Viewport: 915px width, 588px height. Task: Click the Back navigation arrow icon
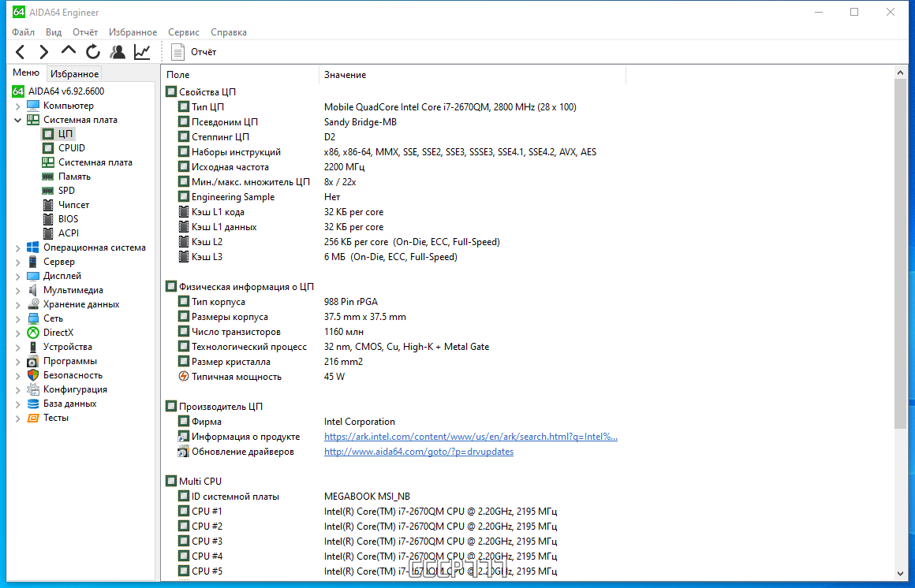pyautogui.click(x=21, y=52)
